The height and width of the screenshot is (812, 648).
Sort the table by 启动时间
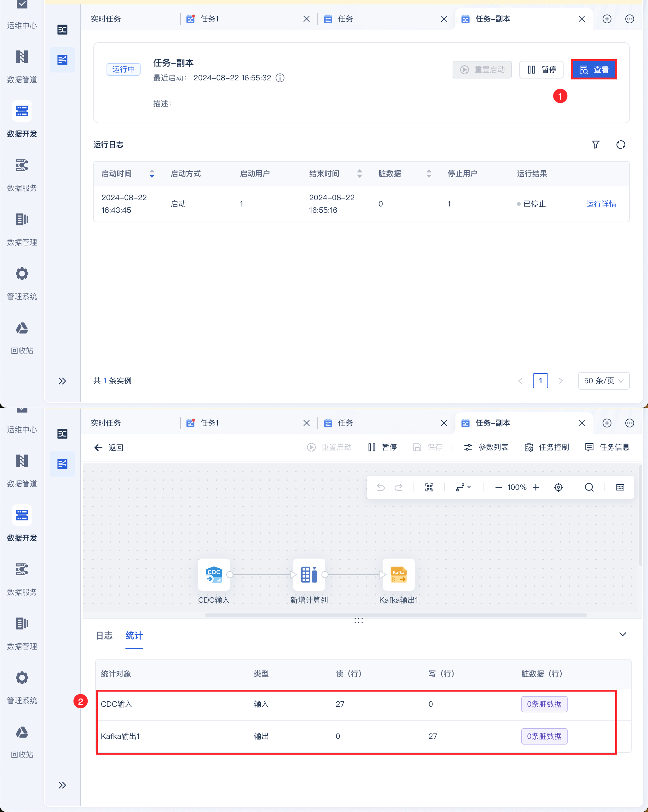coord(152,174)
